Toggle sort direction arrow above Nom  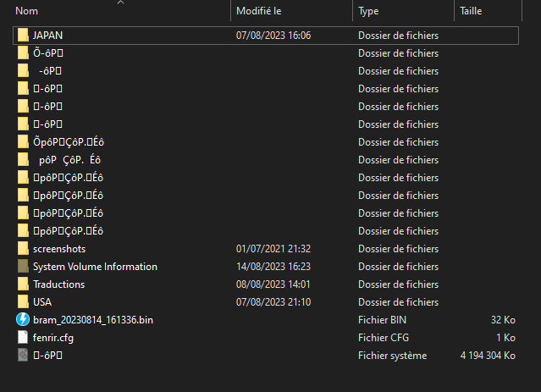(120, 2)
